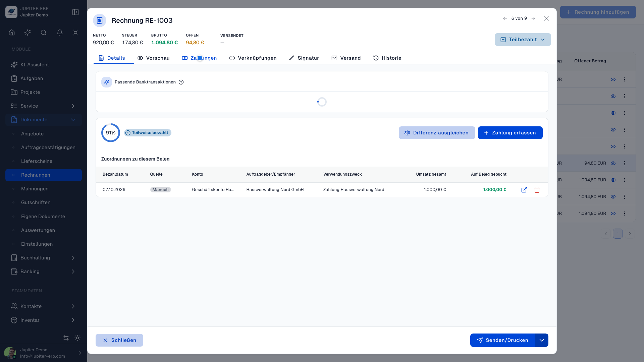Click the 91% payment progress ring
Screen dimensions: 644x362
pyautogui.click(x=111, y=133)
